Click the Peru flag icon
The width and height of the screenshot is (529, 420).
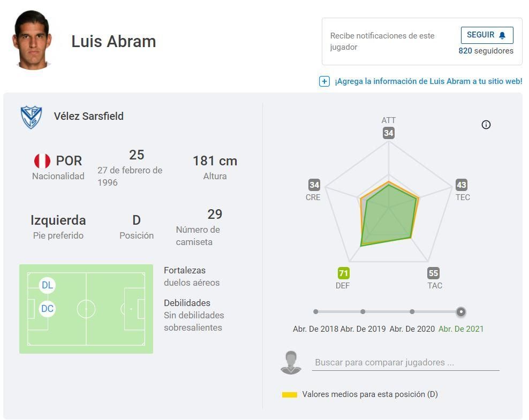42,161
